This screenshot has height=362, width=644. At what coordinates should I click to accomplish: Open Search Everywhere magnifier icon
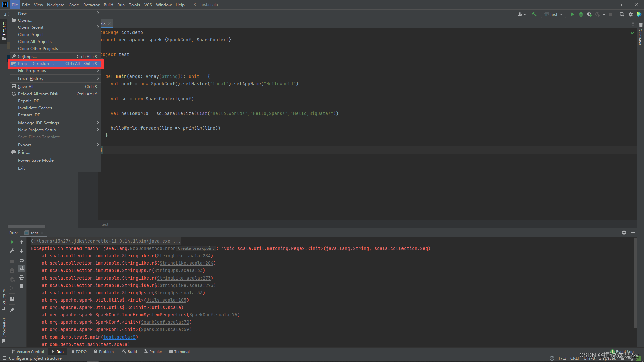pos(622,14)
